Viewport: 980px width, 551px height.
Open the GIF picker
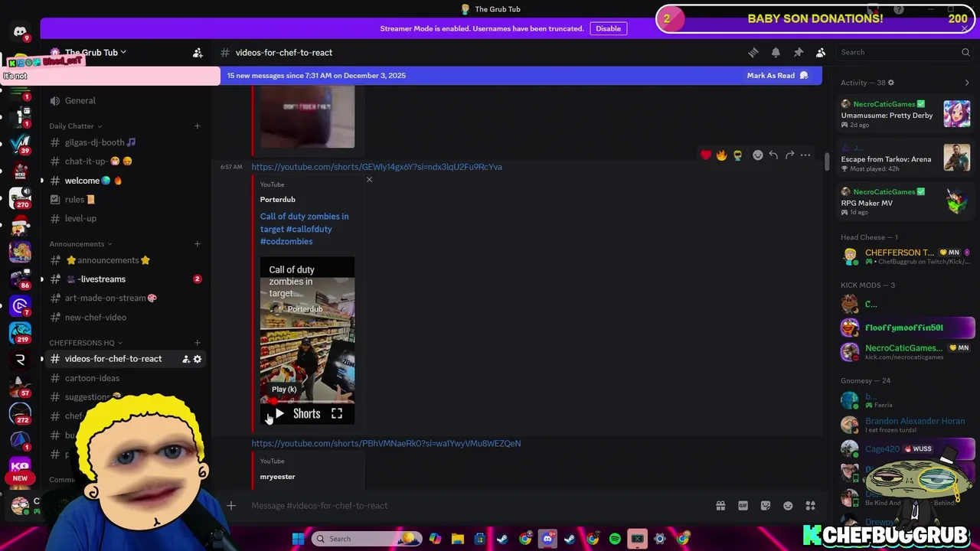[x=743, y=506]
